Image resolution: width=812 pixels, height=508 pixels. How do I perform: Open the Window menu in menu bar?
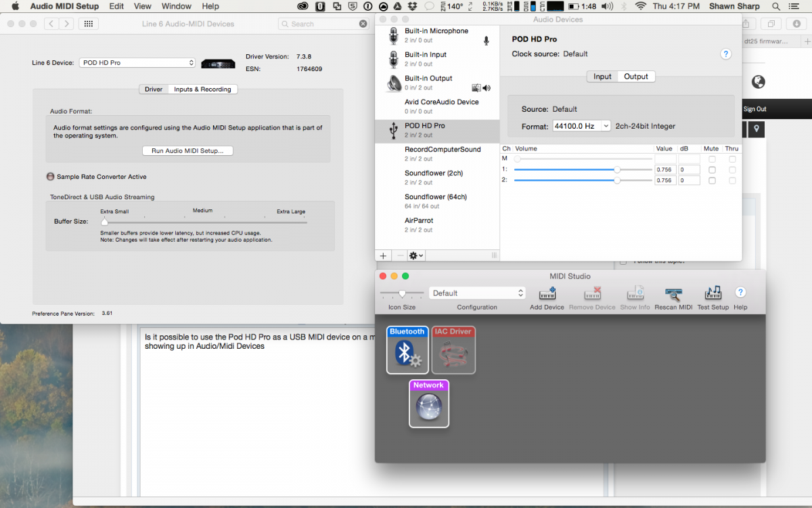pyautogui.click(x=176, y=6)
